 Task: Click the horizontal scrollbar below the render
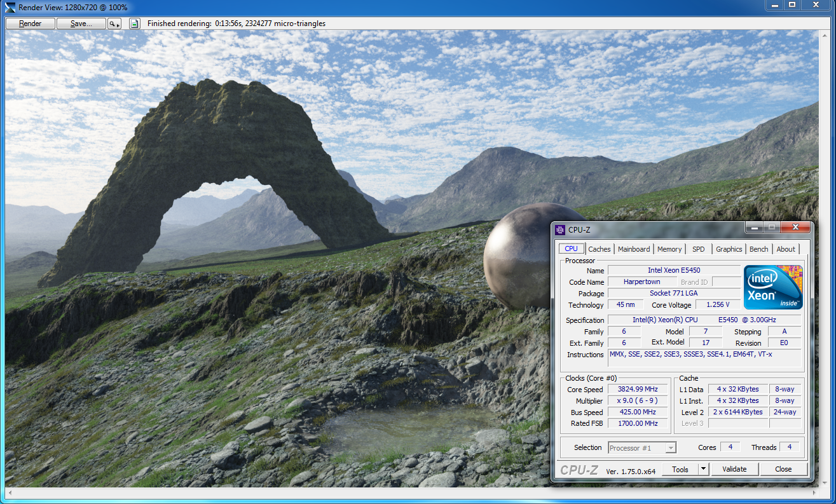point(407,493)
